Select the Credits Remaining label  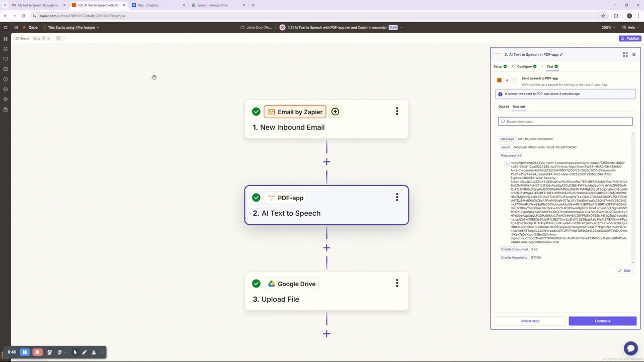(514, 257)
